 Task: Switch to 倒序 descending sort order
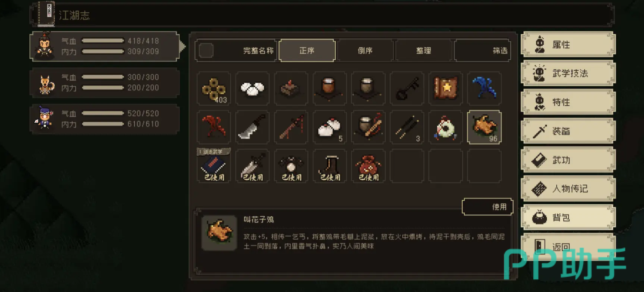pyautogui.click(x=365, y=50)
